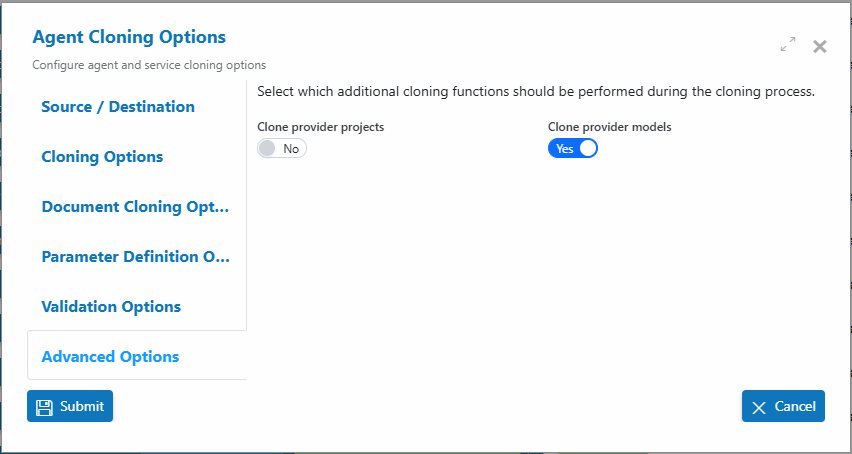Go to the Document Cloning Options tab

[137, 206]
